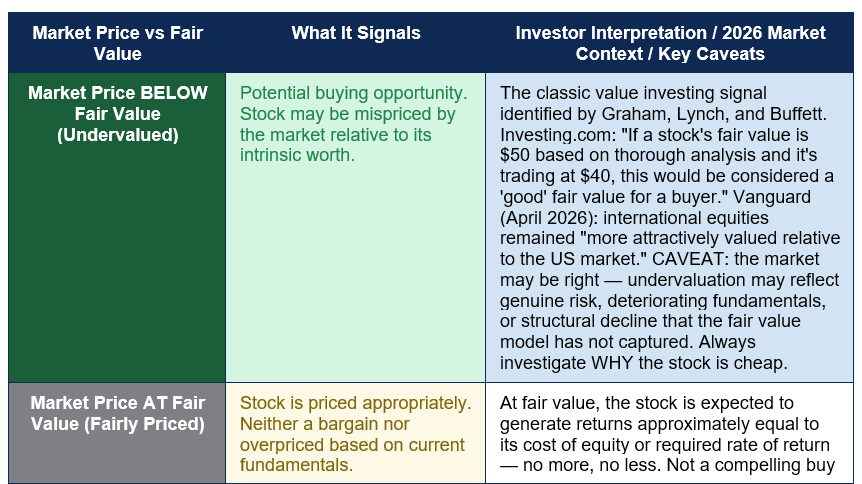Click '(Undervalued)' in the dark green cell

tap(118, 135)
